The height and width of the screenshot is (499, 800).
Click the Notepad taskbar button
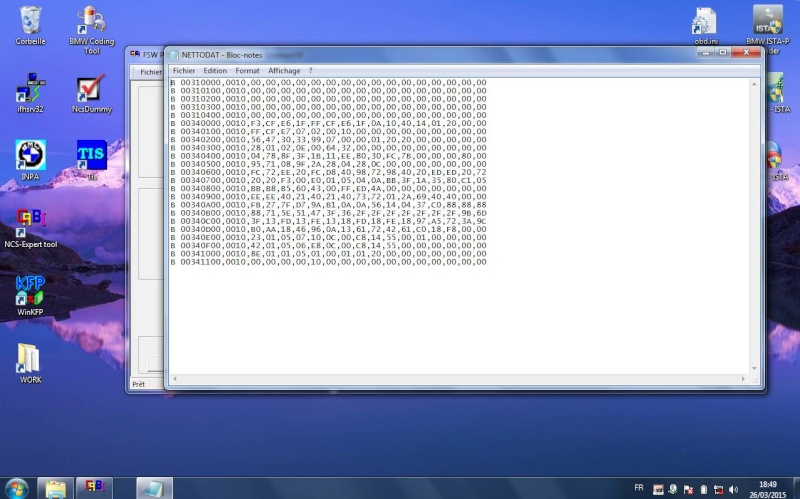pyautogui.click(x=154, y=488)
